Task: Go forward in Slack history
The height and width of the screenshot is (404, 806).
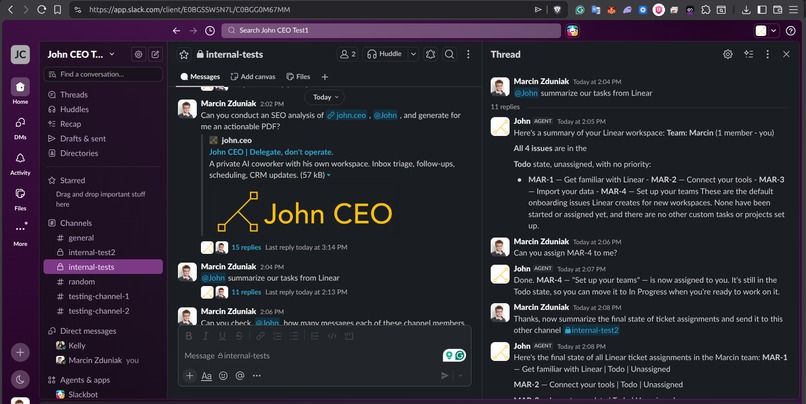Action: (x=193, y=31)
